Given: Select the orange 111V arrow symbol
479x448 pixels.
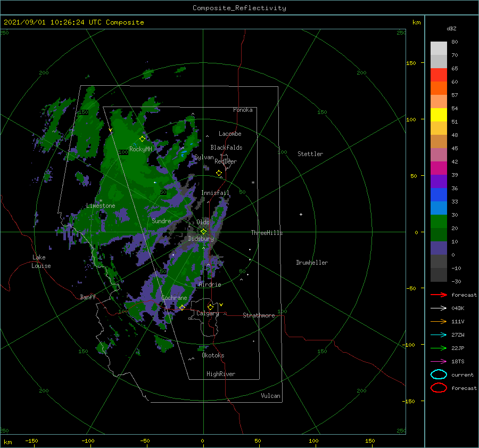Looking at the screenshot, I should click(x=439, y=321).
